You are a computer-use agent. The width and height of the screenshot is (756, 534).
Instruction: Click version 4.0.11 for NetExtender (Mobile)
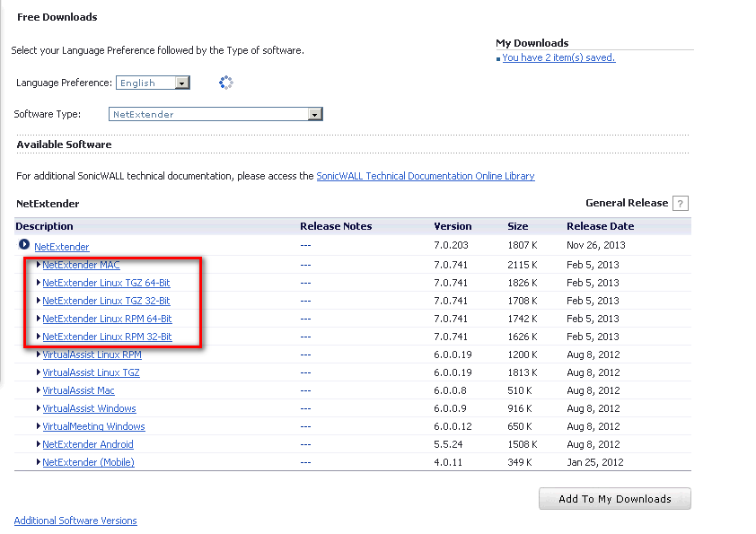tap(448, 462)
